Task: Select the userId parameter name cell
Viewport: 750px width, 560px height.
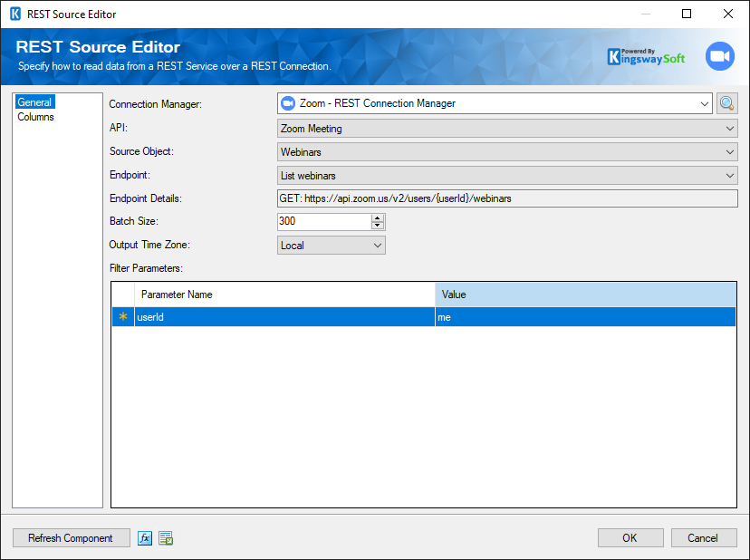Action: tap(284, 317)
